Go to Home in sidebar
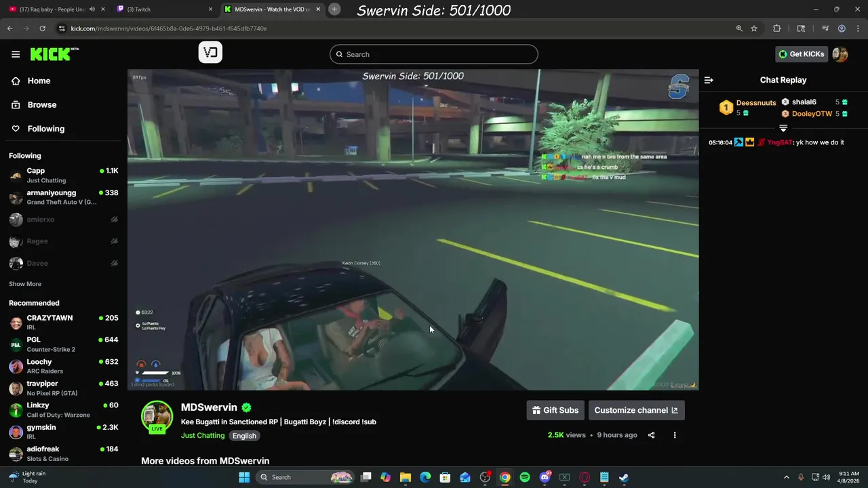The height and width of the screenshot is (488, 868). point(39,81)
